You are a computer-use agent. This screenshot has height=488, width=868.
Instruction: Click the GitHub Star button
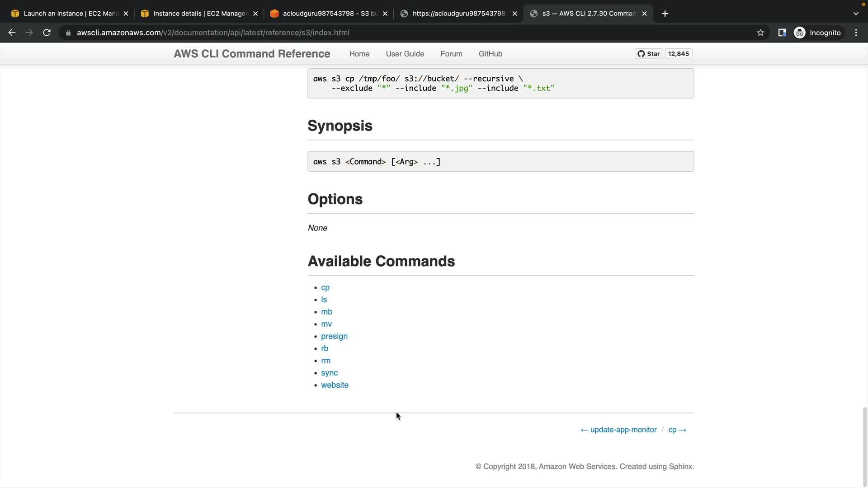[649, 54]
